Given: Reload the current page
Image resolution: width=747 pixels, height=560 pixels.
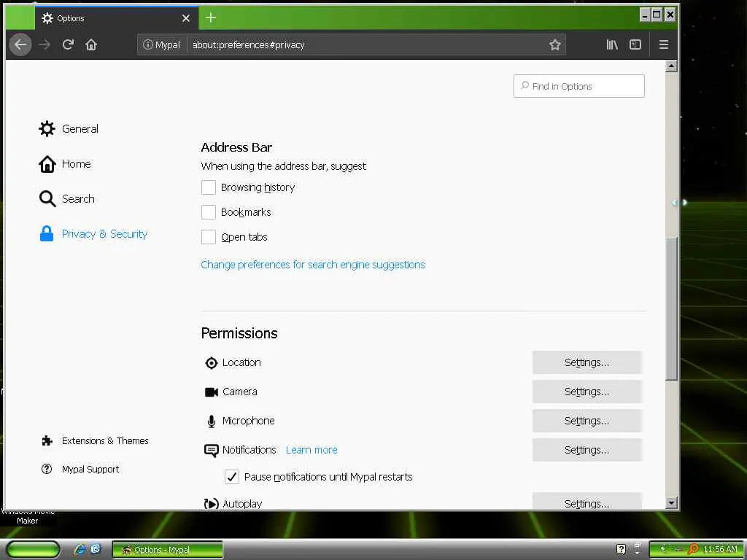Looking at the screenshot, I should tap(68, 44).
